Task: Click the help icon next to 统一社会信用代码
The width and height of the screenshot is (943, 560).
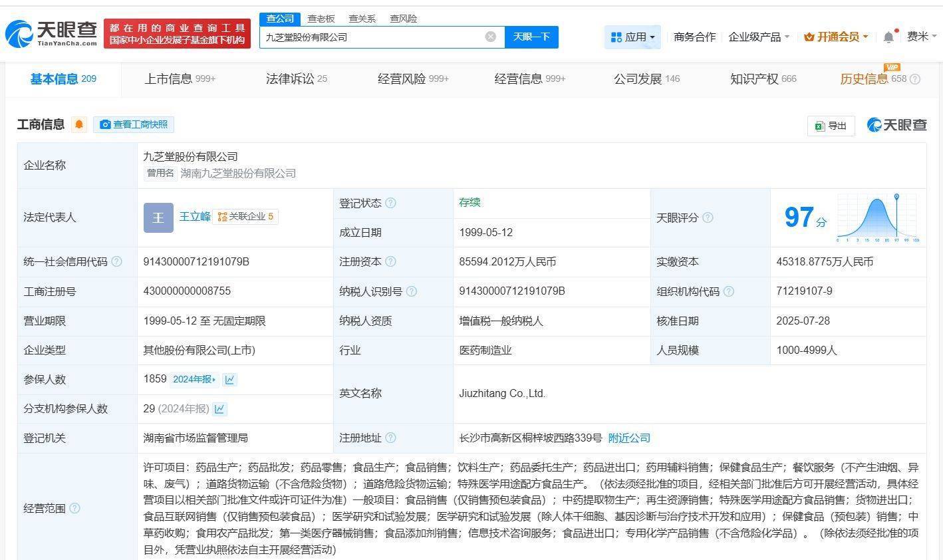Action: tap(116, 261)
